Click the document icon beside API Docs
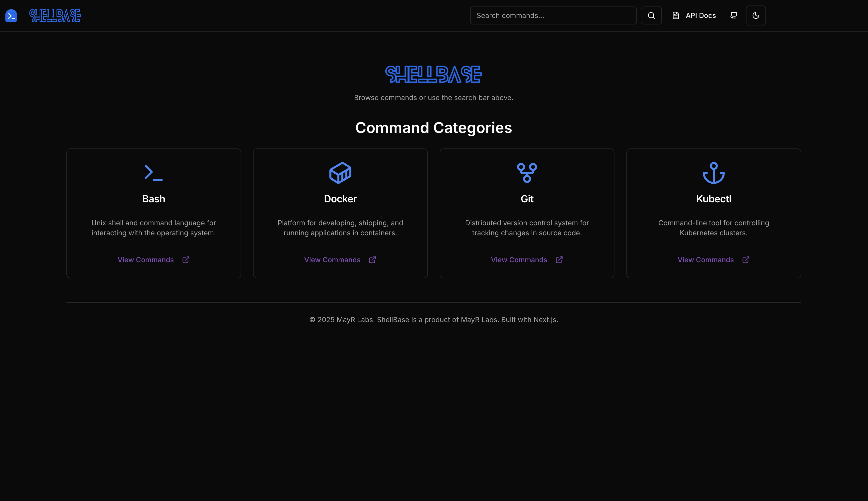 676,15
